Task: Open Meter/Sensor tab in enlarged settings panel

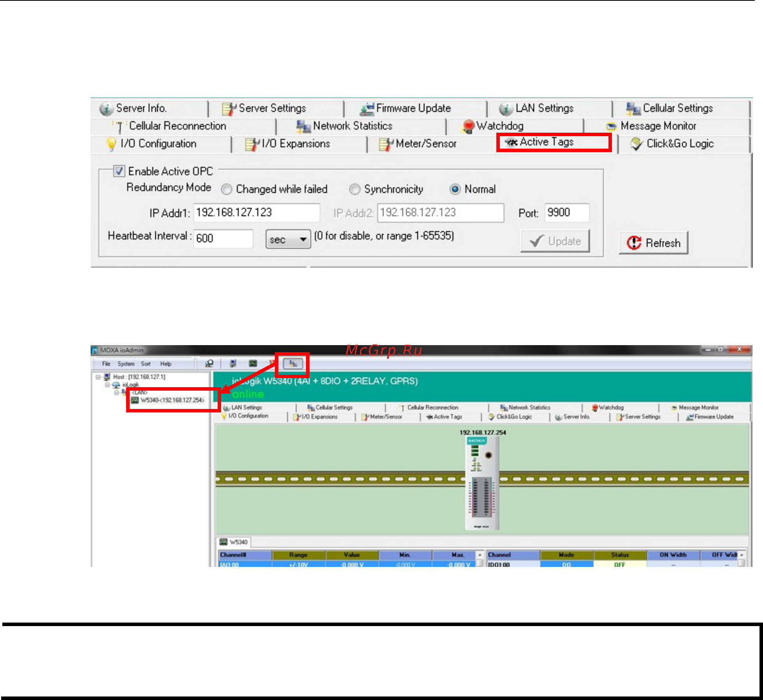Action: [431, 144]
